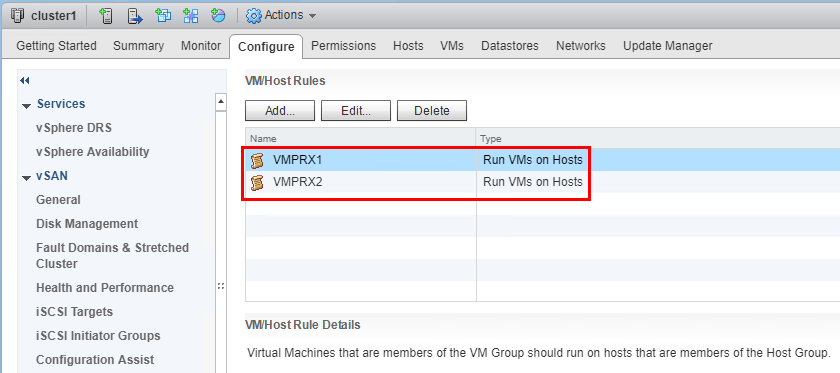Collapse the Services section
The height and width of the screenshot is (373, 840).
[26, 106]
